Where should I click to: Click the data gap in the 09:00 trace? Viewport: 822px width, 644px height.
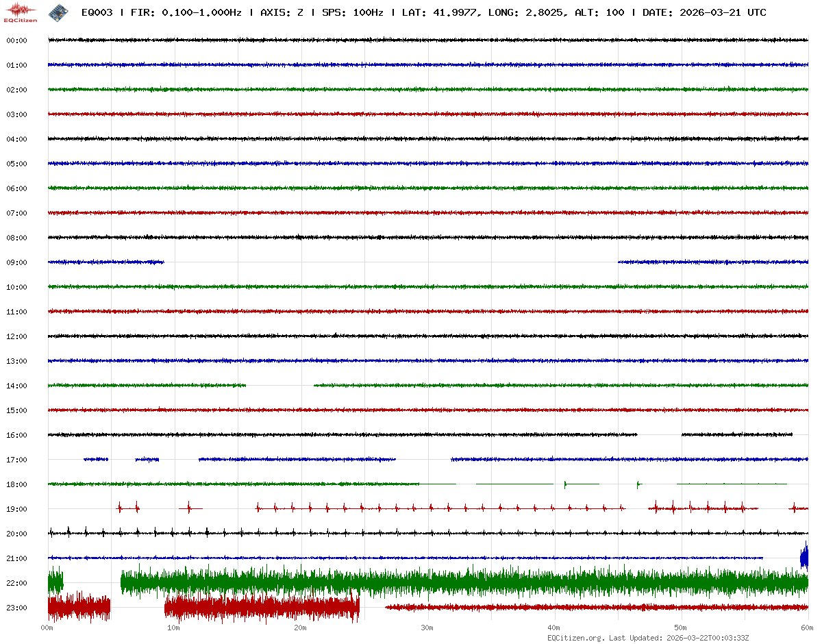point(390,262)
